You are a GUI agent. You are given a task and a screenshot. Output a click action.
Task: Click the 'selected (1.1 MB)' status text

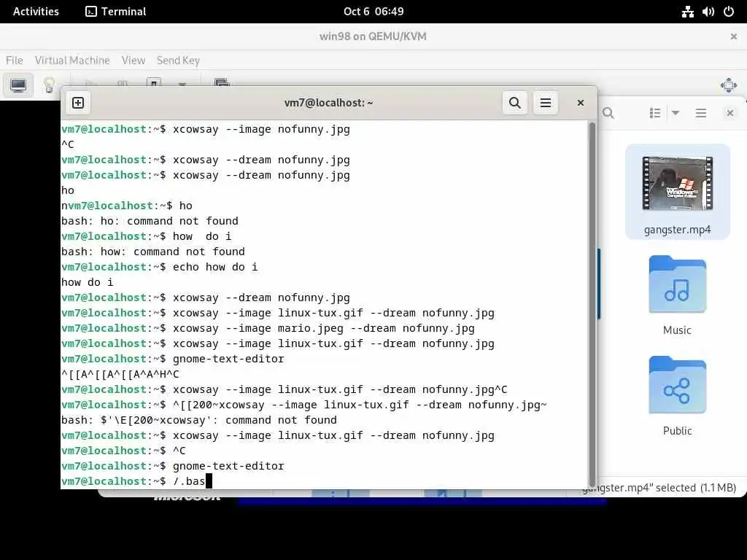pyautogui.click(x=696, y=488)
